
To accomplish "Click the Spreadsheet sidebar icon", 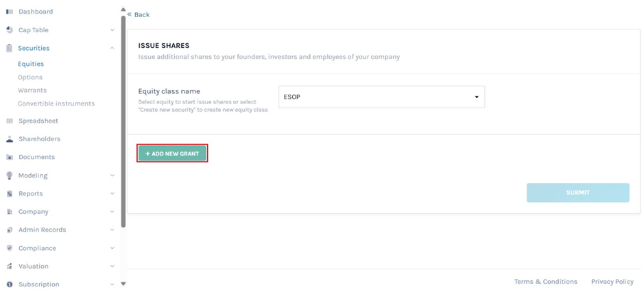I will click(10, 121).
